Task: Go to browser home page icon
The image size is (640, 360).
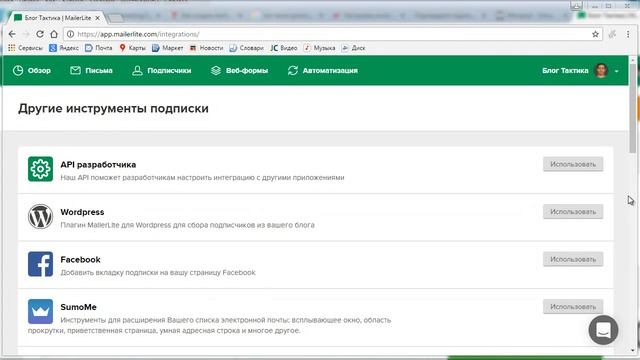Action: click(x=54, y=34)
